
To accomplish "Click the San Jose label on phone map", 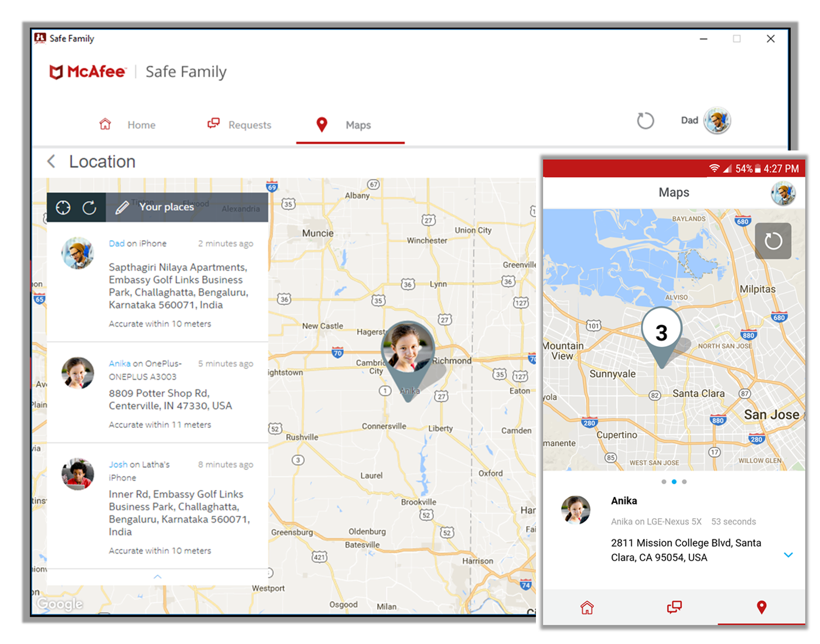I will [771, 415].
